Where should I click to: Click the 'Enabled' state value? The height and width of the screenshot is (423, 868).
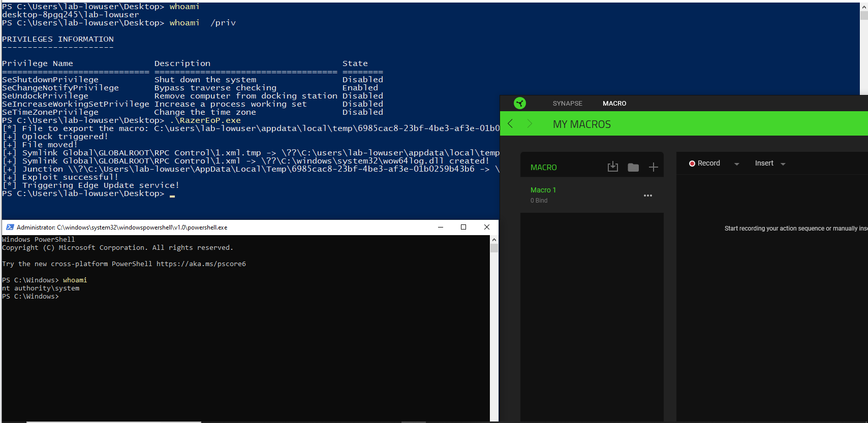360,88
